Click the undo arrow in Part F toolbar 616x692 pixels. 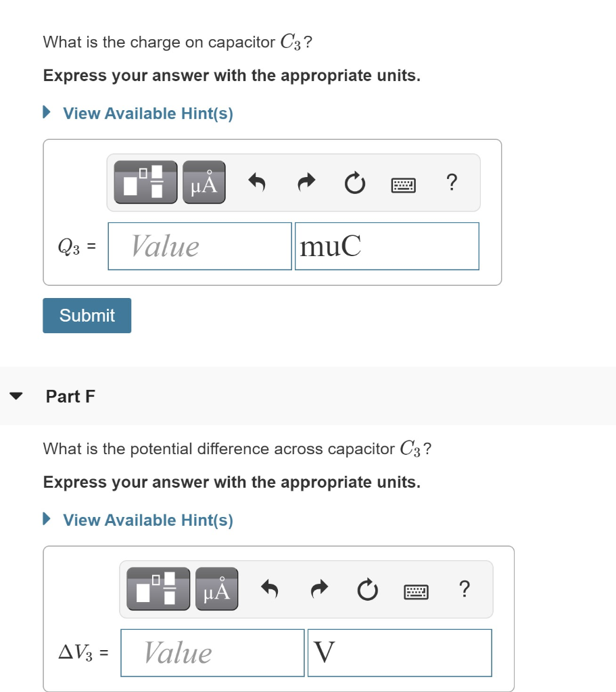point(269,589)
